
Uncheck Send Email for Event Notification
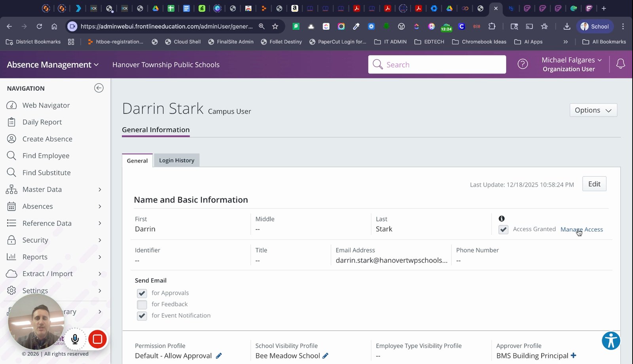[x=142, y=316]
